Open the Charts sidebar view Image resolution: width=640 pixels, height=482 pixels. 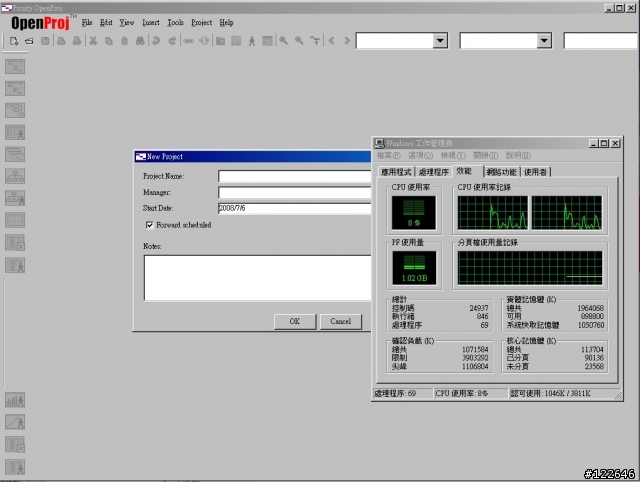click(x=15, y=422)
